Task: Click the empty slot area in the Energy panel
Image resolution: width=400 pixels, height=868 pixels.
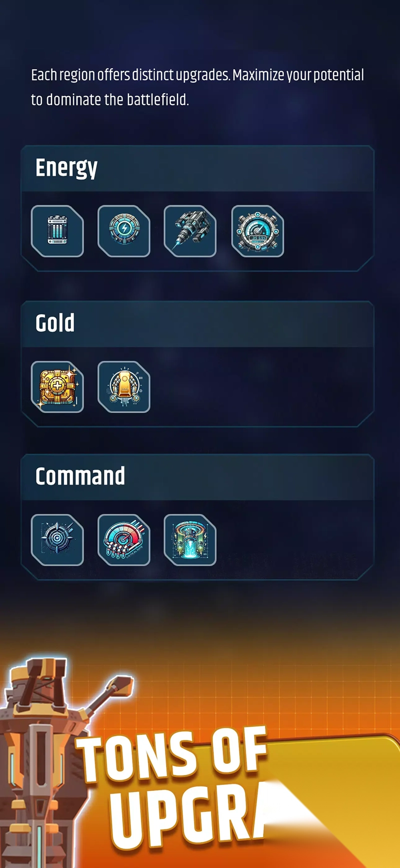Action: [327, 231]
